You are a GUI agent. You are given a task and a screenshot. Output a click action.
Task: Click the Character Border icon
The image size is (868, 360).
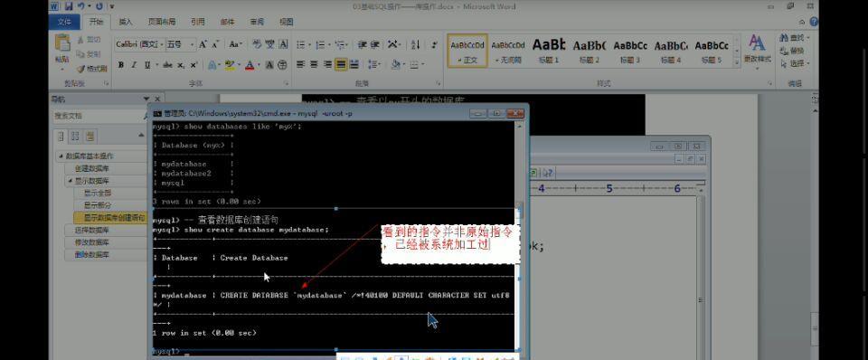[283, 44]
